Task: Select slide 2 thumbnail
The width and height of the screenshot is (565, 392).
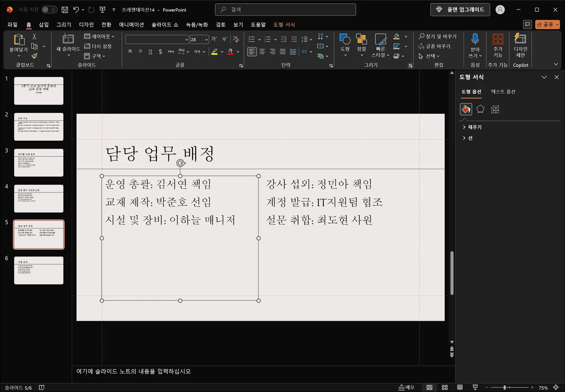Action: (39, 127)
